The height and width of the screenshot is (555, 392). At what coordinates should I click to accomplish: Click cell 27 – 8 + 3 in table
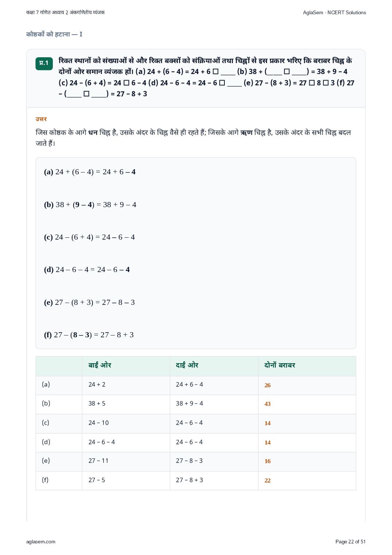pos(189,480)
